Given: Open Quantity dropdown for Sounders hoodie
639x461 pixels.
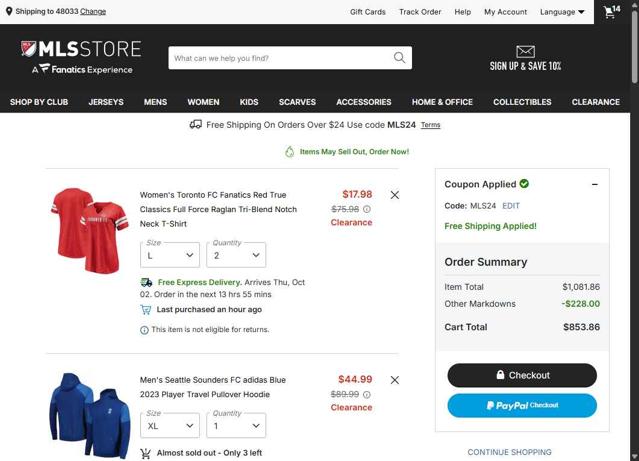Looking at the screenshot, I should pos(236,426).
